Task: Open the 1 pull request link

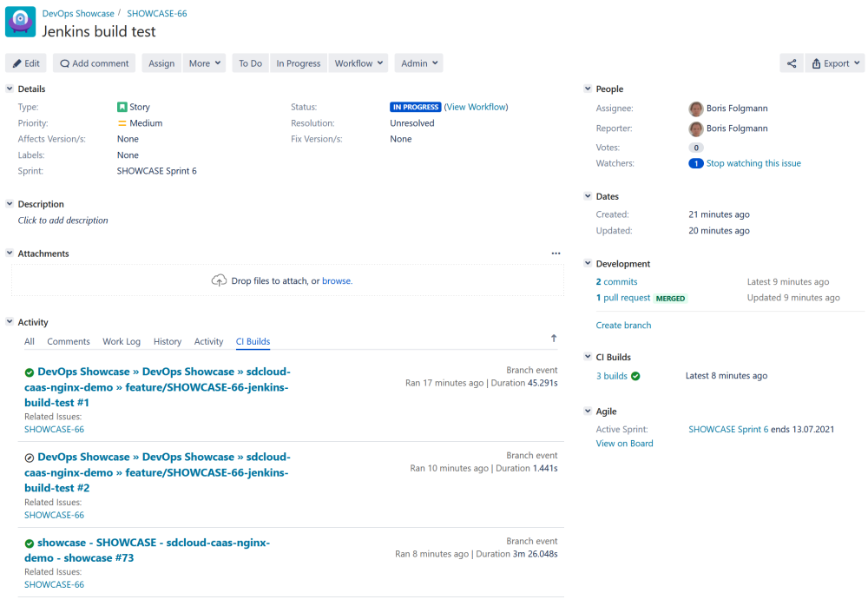Action: tap(623, 298)
